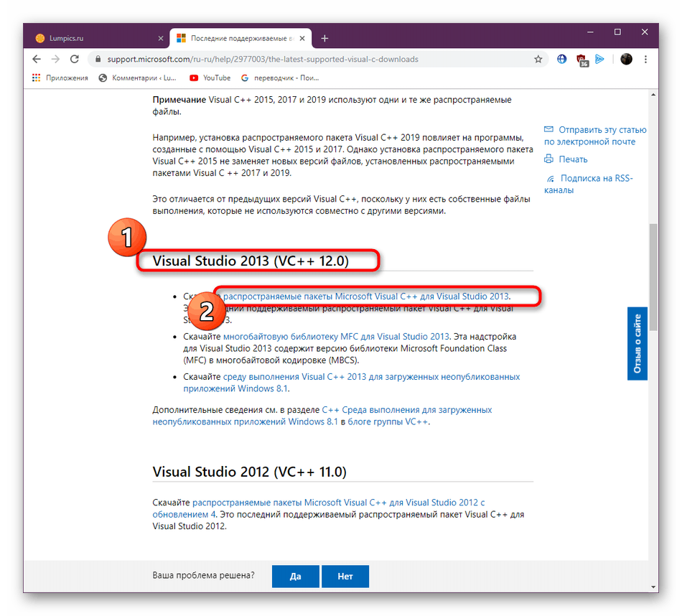The height and width of the screenshot is (616, 682).
Task: Close the Lumpics.ru tab
Action: point(161,38)
